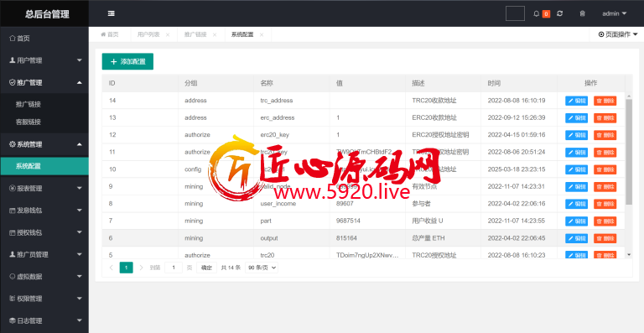The height and width of the screenshot is (333, 644).
Task: Delete the 有效节点 row
Action: point(605,187)
